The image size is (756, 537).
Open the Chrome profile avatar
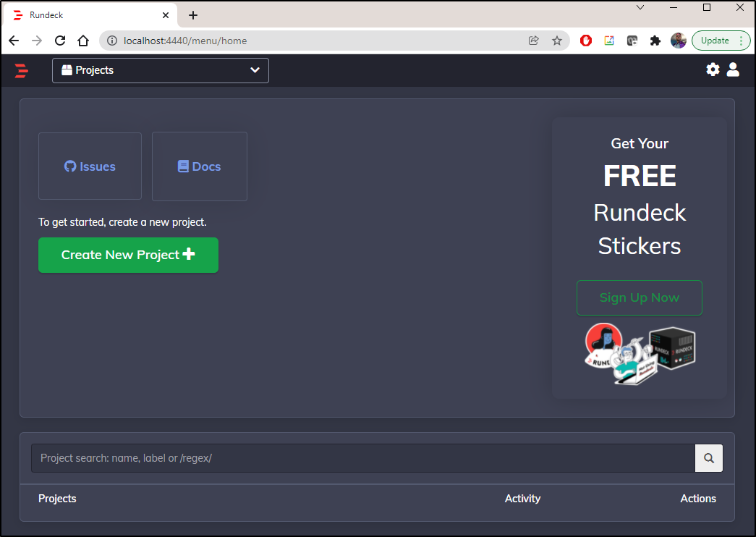click(x=679, y=41)
